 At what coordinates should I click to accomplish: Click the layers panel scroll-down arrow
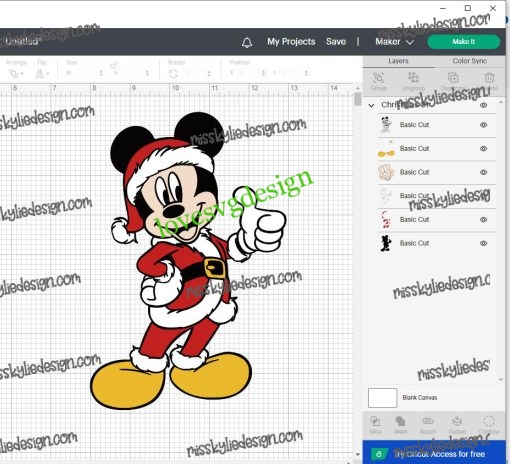tap(501, 380)
